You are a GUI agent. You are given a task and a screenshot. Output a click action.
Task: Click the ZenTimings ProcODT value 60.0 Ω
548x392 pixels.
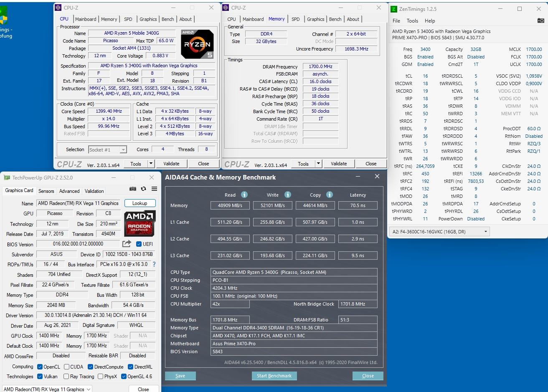point(534,129)
